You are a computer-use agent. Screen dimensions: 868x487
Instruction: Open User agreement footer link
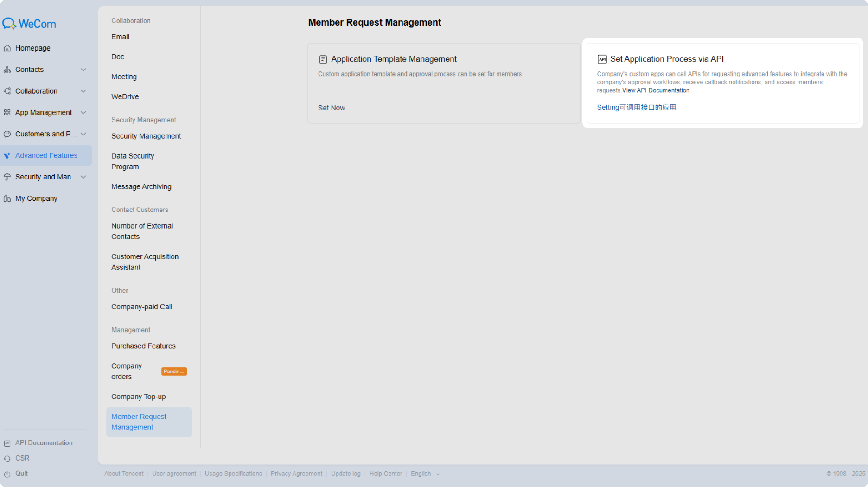[x=174, y=474]
